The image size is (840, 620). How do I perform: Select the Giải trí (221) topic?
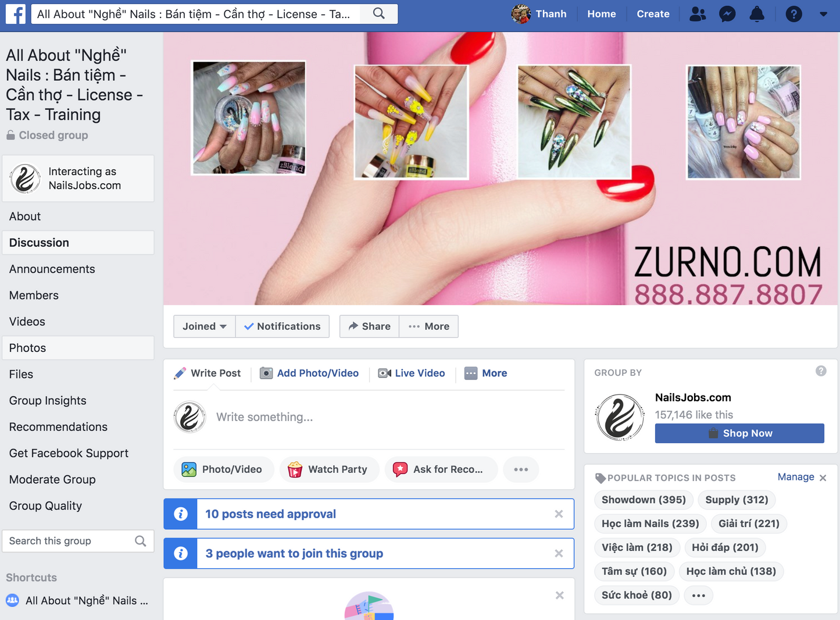[749, 523]
